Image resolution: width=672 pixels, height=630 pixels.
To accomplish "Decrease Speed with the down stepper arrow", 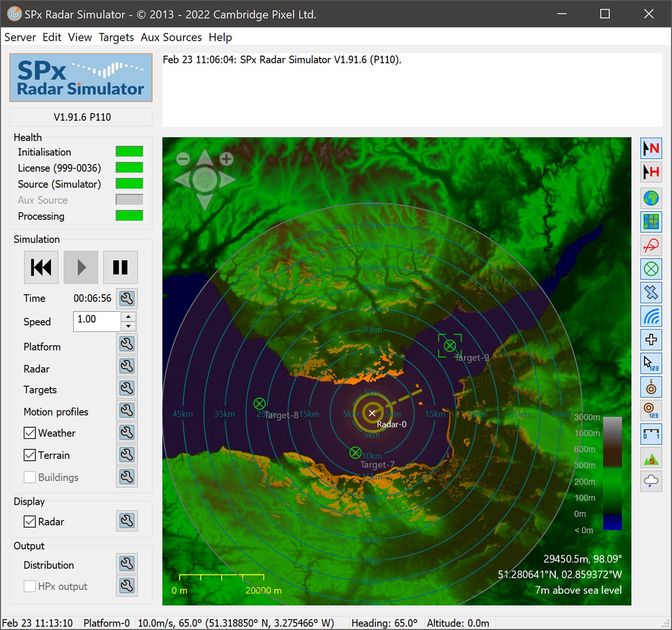I will [128, 326].
